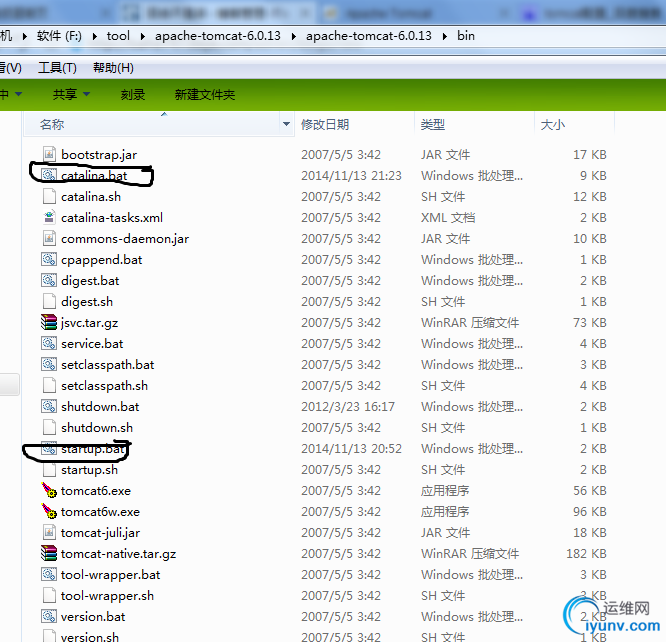
Task: Click the startup.sh file icon
Action: coord(49,469)
